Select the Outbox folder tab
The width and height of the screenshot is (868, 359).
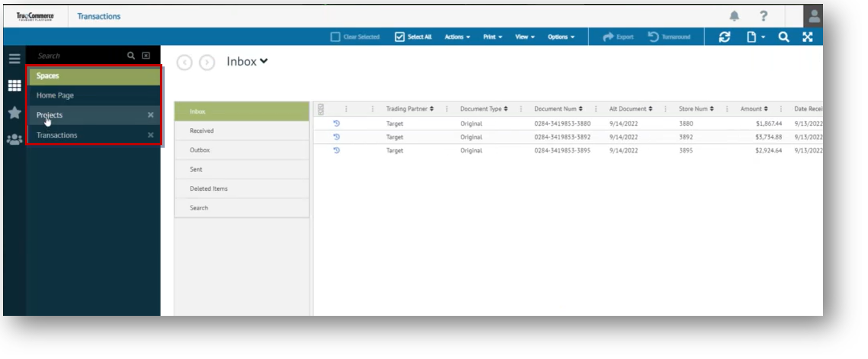click(200, 150)
